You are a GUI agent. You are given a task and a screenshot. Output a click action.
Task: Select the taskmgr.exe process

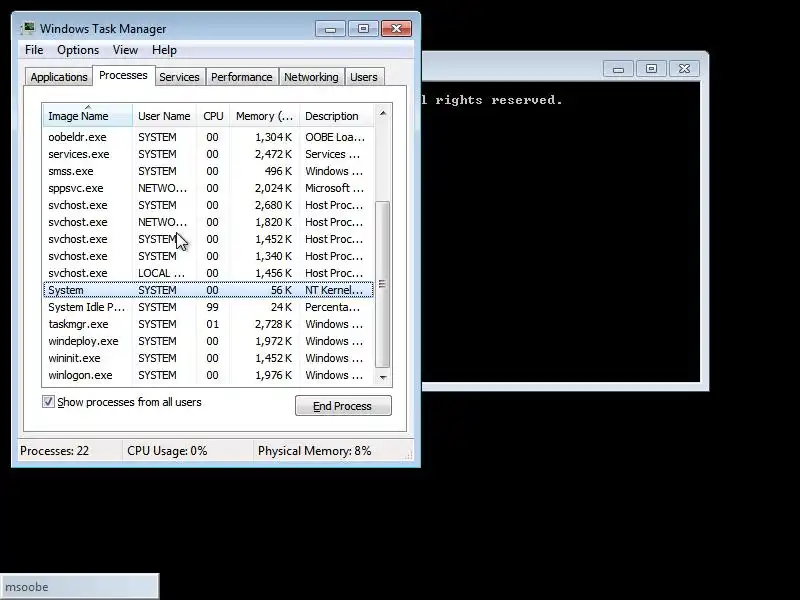point(208,324)
